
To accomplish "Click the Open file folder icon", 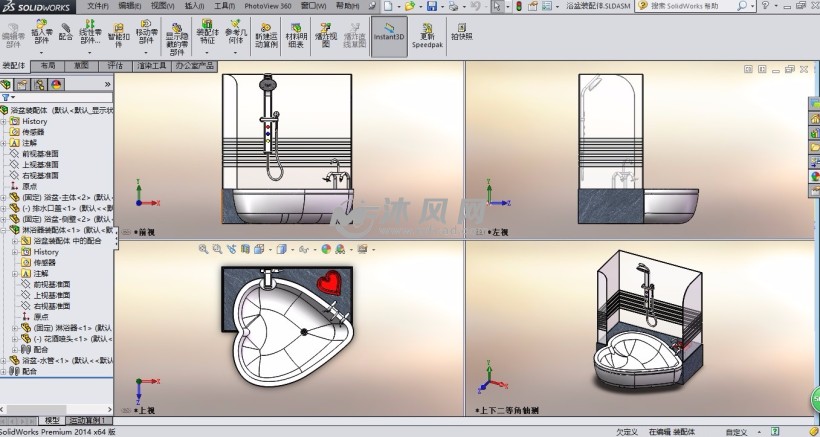I will [409, 6].
